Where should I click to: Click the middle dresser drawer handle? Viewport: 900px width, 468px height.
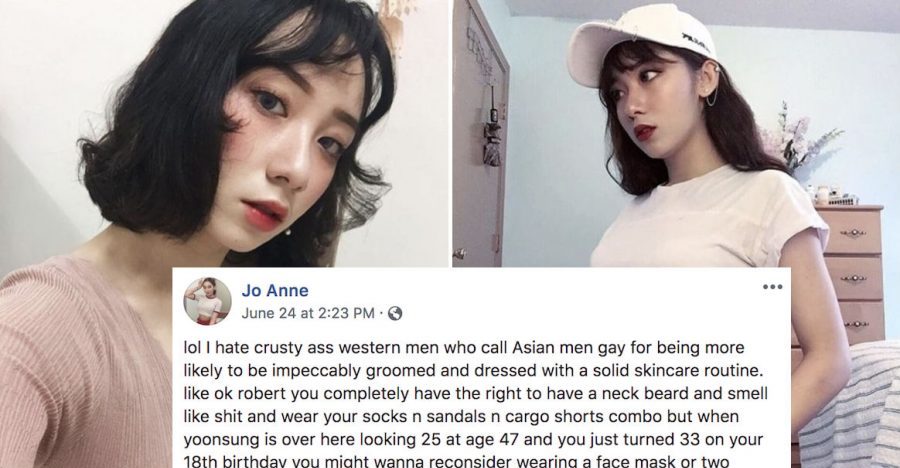[x=852, y=279]
